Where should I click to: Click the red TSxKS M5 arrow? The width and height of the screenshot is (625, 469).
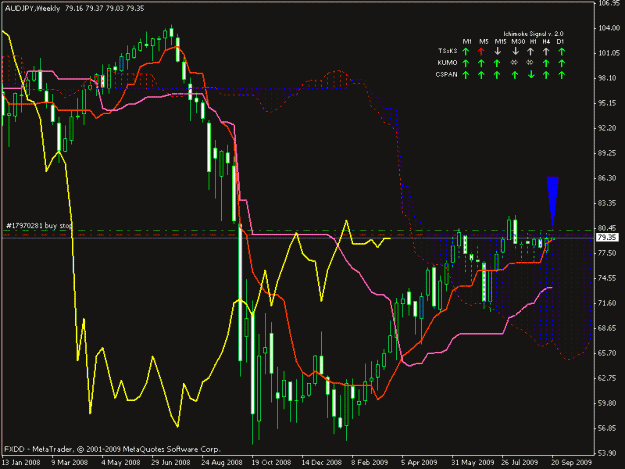pos(481,51)
